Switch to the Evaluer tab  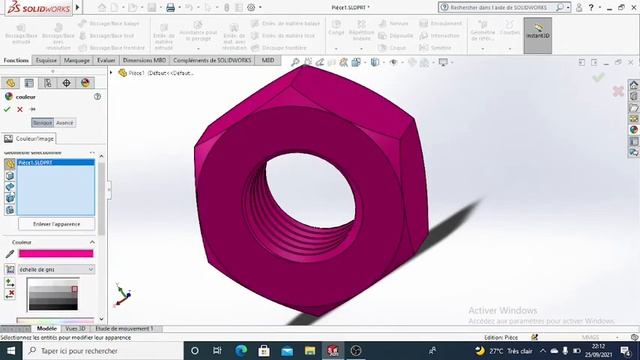(106, 60)
